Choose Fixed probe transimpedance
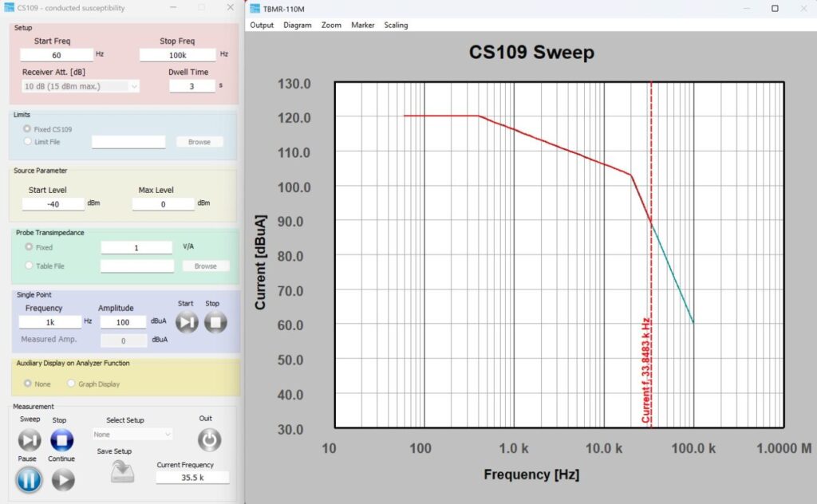Image resolution: width=817 pixels, height=504 pixels. tap(29, 246)
